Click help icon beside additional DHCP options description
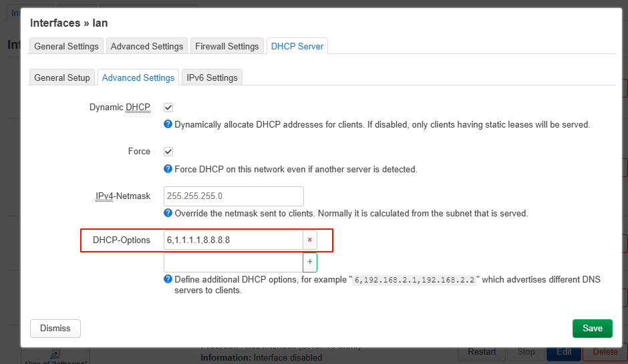The height and width of the screenshot is (364, 628). pyautogui.click(x=168, y=279)
